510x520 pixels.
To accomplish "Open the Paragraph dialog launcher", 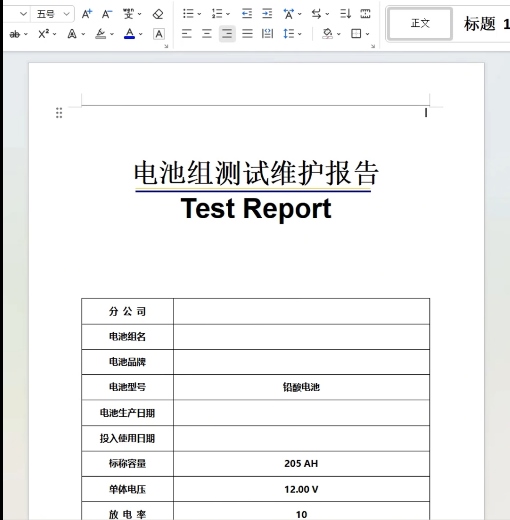I will [x=373, y=46].
